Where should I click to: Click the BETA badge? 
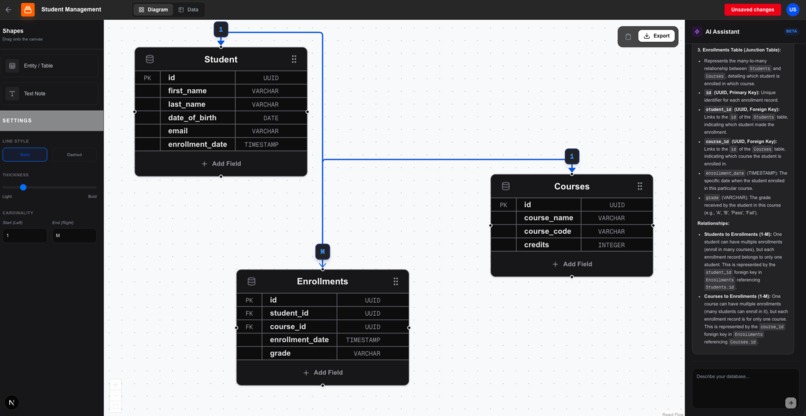(792, 31)
